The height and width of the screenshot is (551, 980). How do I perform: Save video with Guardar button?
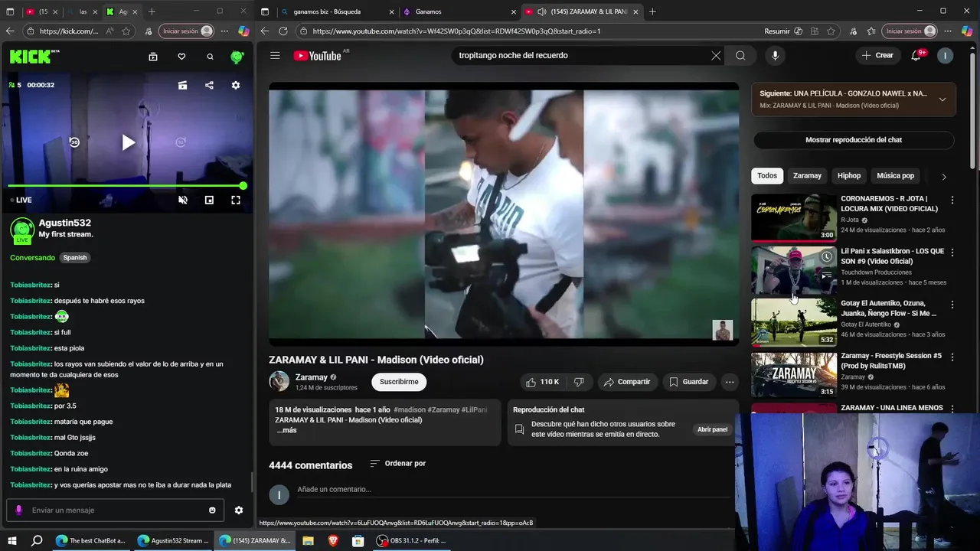tap(688, 382)
